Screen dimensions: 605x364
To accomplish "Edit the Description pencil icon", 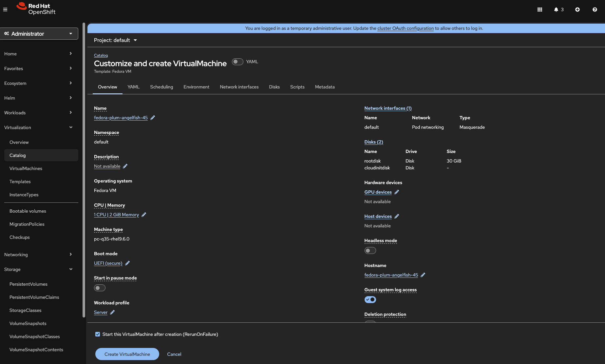I will click(125, 166).
